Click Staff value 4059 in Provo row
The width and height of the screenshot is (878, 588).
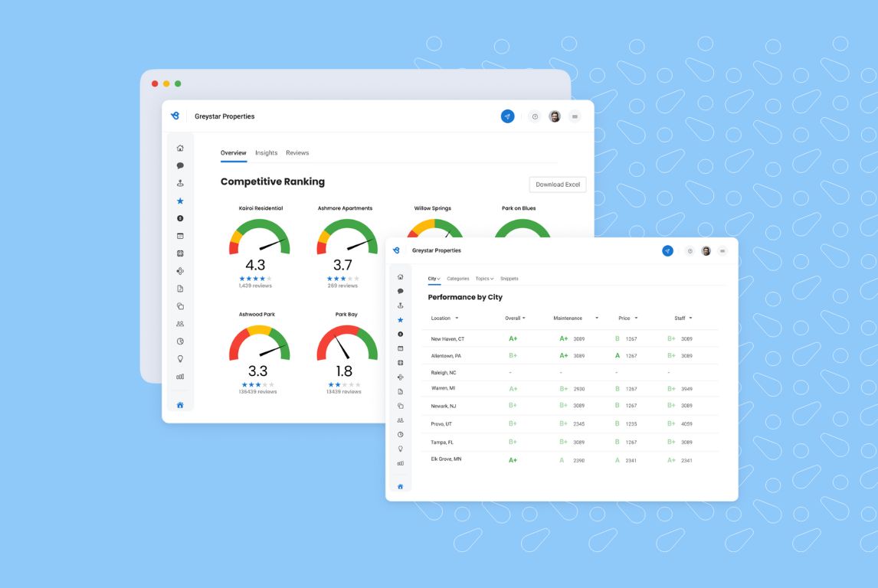click(687, 424)
